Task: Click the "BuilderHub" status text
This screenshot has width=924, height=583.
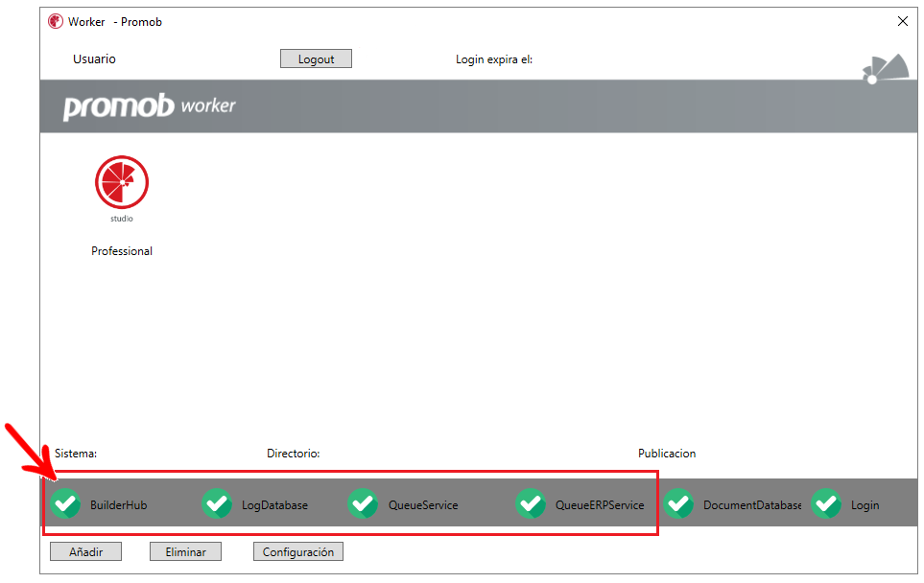Action: pyautogui.click(x=118, y=505)
